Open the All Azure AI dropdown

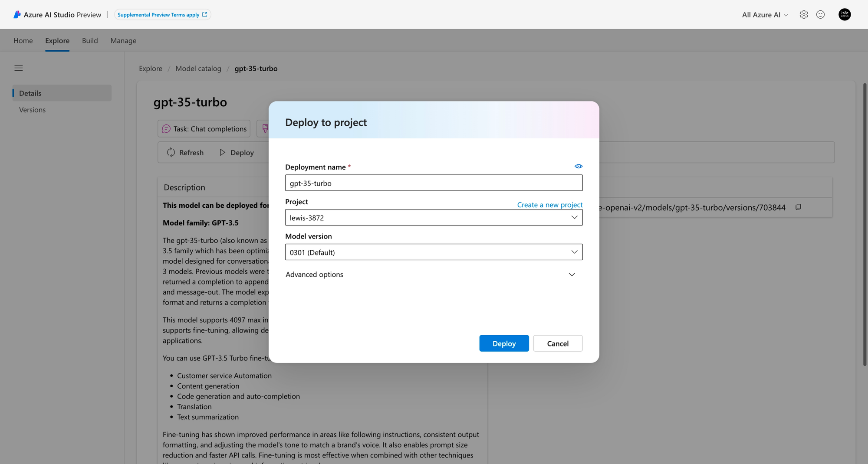[765, 15]
